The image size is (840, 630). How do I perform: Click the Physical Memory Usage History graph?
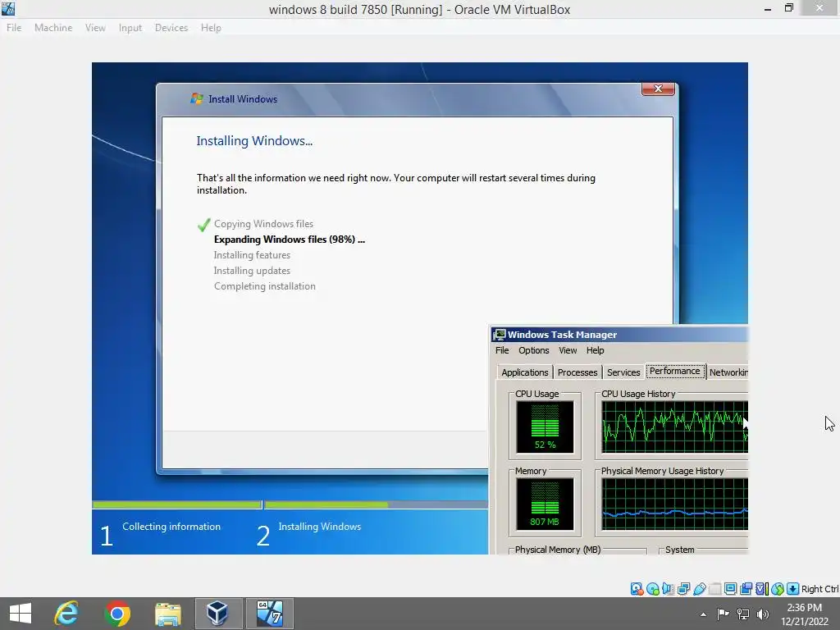[x=674, y=504]
